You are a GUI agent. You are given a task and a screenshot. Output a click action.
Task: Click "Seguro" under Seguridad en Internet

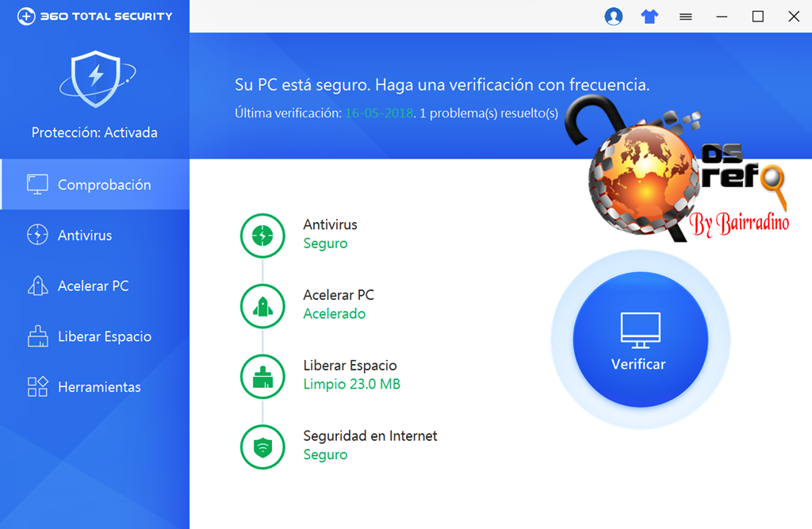(325, 455)
